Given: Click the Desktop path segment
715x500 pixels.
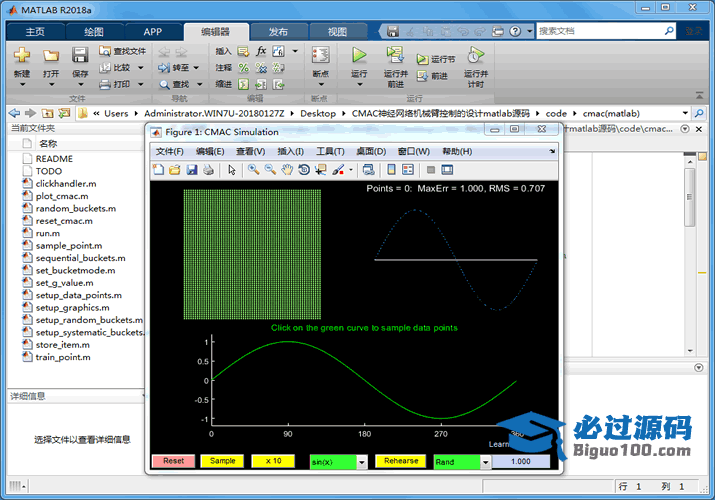Looking at the screenshot, I should 318,113.
